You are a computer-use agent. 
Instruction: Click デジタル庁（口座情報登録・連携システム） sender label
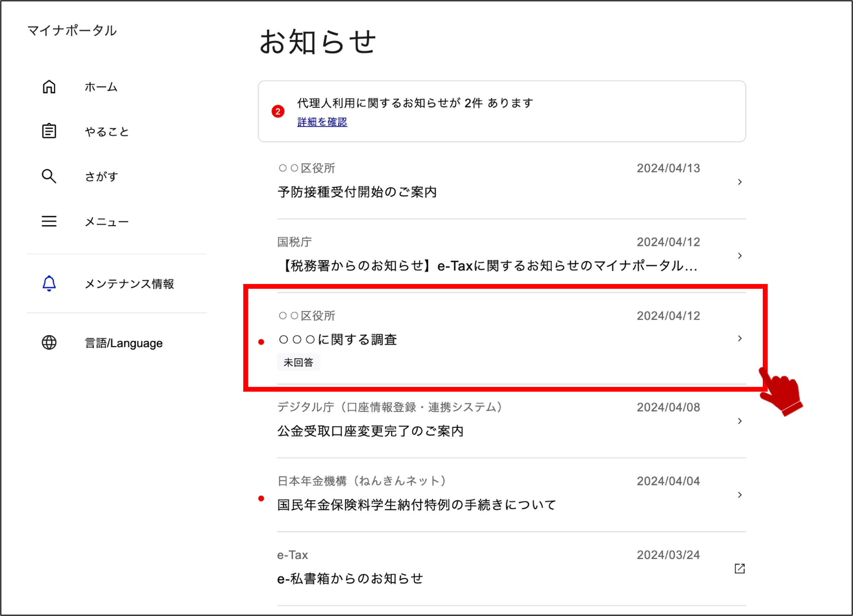(x=390, y=407)
